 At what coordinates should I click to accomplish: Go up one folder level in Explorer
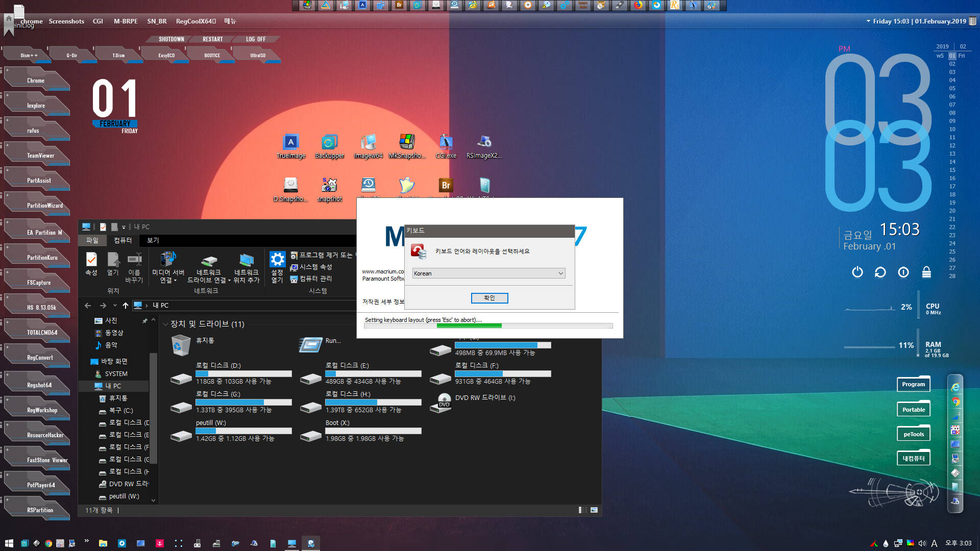126,305
